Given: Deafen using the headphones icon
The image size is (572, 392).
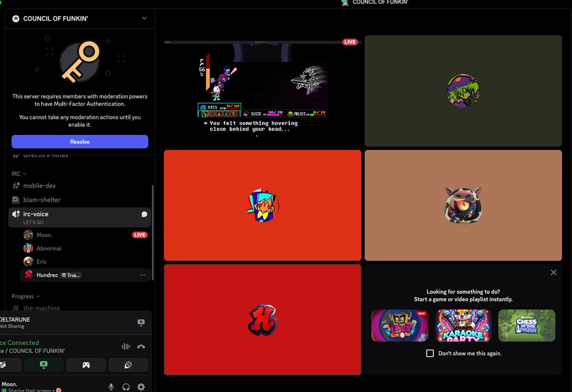Looking at the screenshot, I should point(126,387).
